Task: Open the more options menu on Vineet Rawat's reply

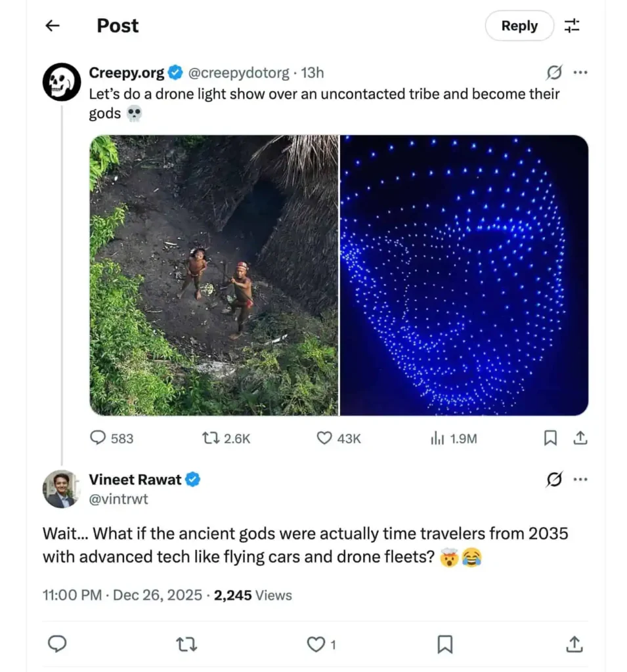Action: pos(581,480)
